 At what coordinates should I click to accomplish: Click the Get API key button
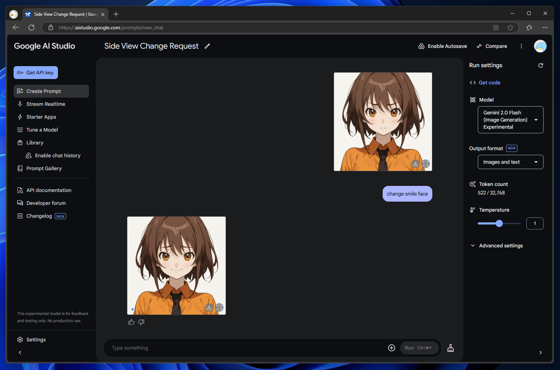(x=36, y=72)
